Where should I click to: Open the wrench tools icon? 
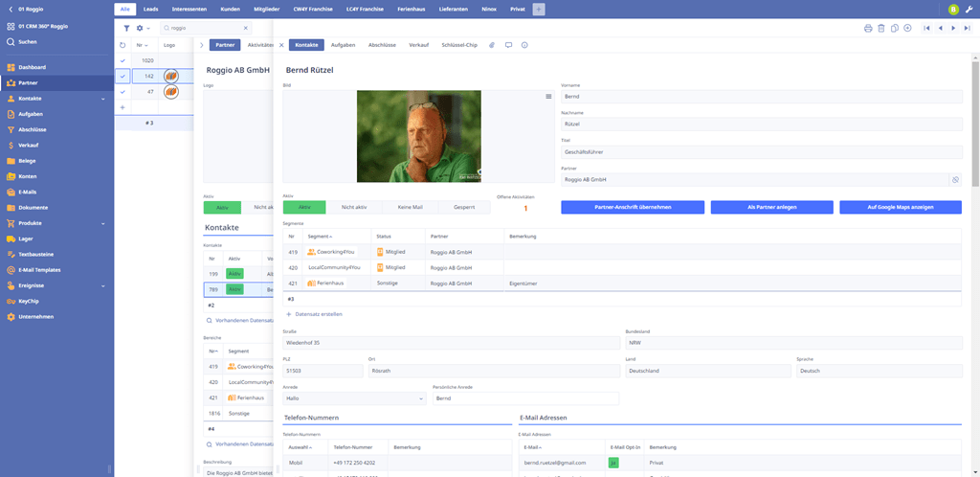tap(969, 10)
